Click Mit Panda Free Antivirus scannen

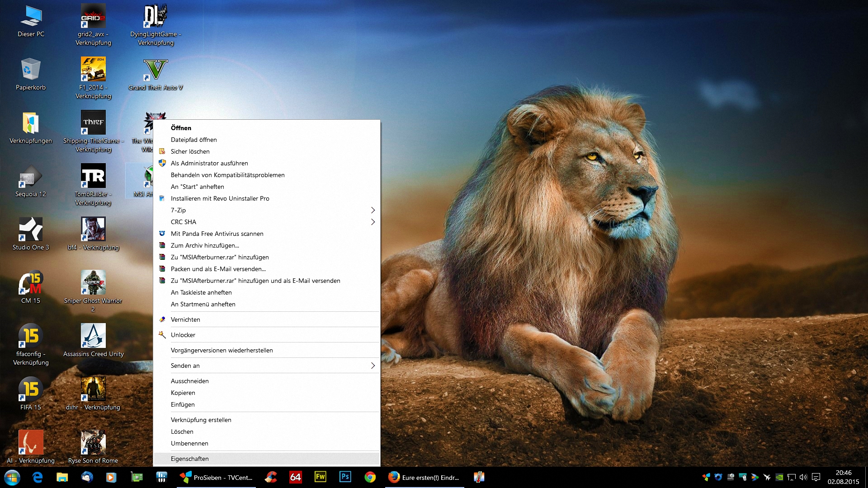(x=217, y=234)
